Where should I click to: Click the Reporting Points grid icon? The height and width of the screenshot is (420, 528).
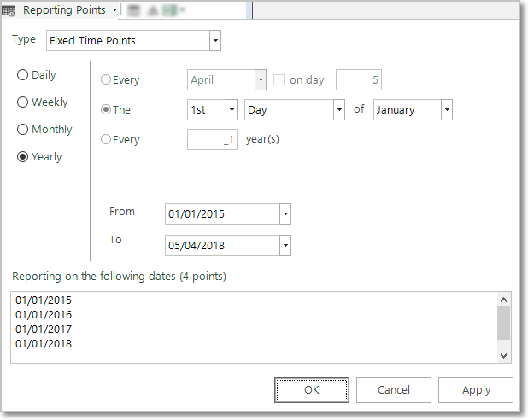[9, 10]
